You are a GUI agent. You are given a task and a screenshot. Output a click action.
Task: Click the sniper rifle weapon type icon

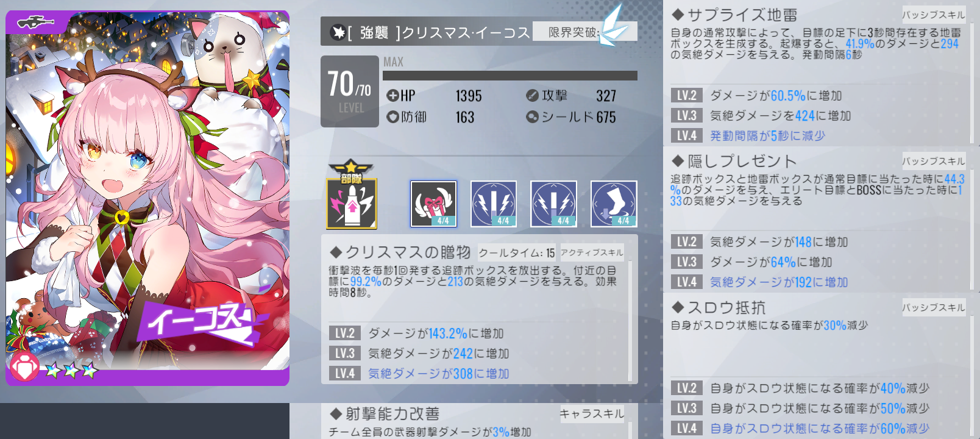coord(36,23)
